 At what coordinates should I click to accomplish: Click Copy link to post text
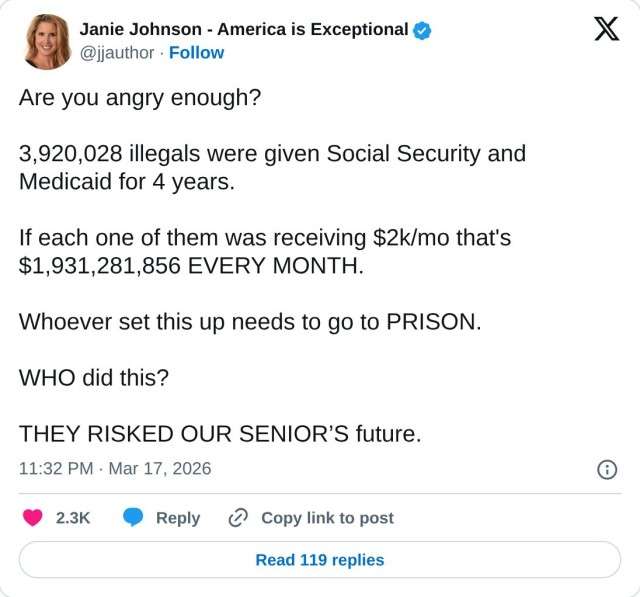click(x=327, y=518)
